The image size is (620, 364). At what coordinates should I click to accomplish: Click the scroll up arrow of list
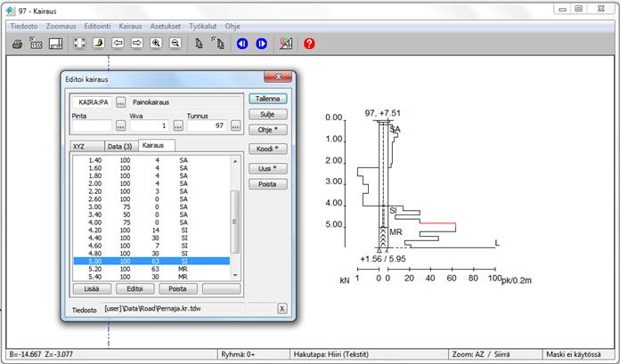[x=235, y=161]
